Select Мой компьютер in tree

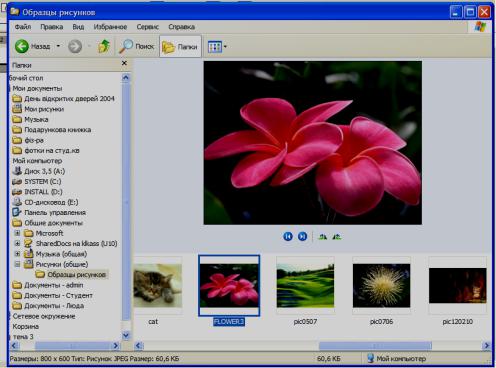37,161
